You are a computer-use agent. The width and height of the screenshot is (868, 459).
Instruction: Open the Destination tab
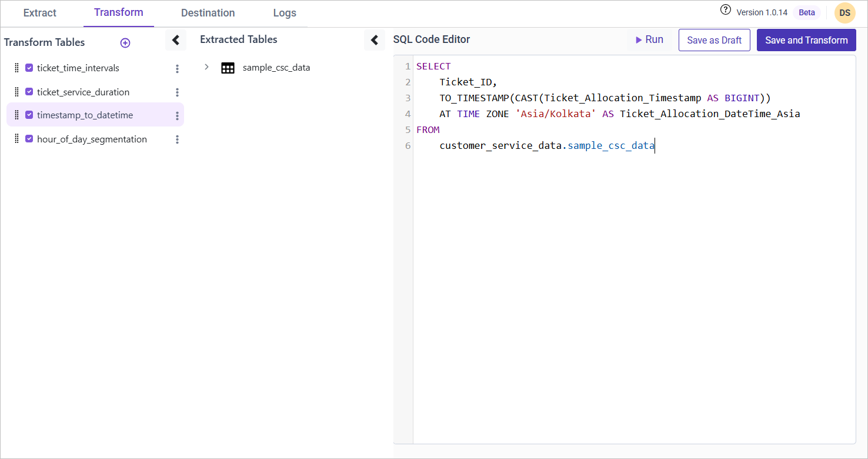click(208, 13)
